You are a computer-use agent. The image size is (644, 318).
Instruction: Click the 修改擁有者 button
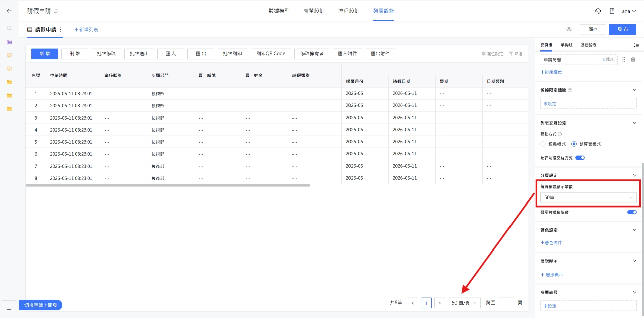coord(312,54)
